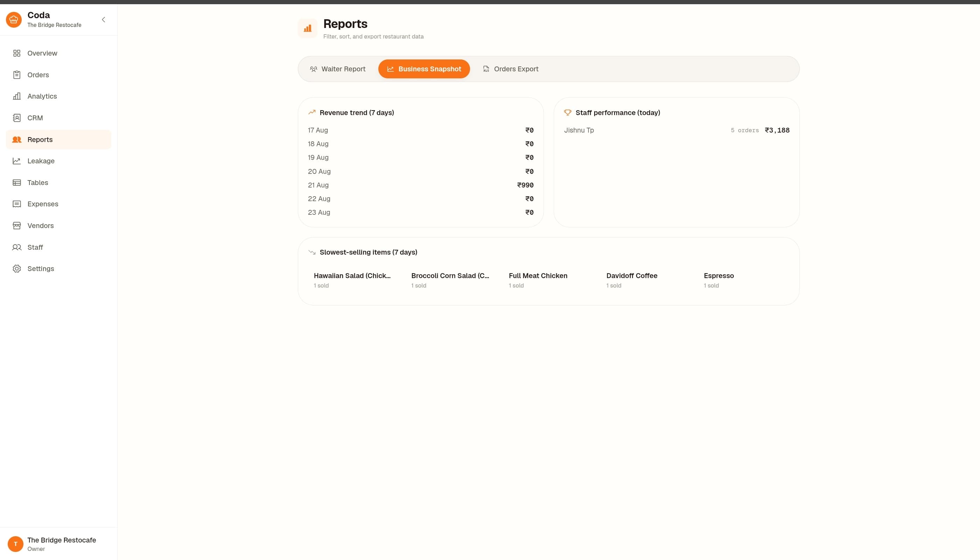Click the Staff users icon
Screen dimensions: 980x560
(16, 247)
